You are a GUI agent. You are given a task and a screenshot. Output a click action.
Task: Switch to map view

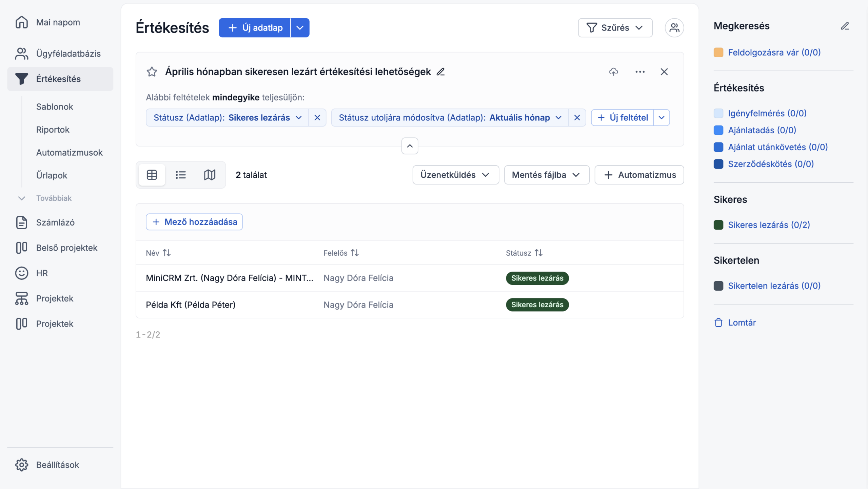click(210, 175)
